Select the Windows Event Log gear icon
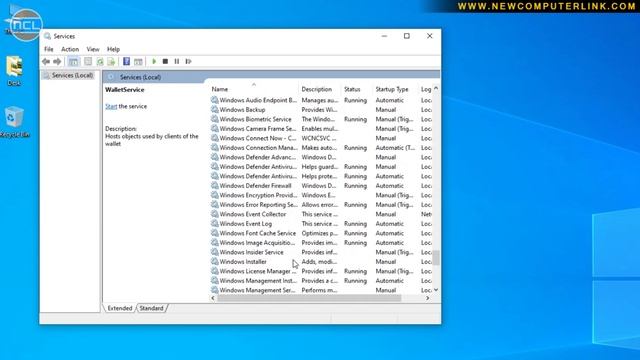Screen dimensions: 640x360 [x=215, y=223]
